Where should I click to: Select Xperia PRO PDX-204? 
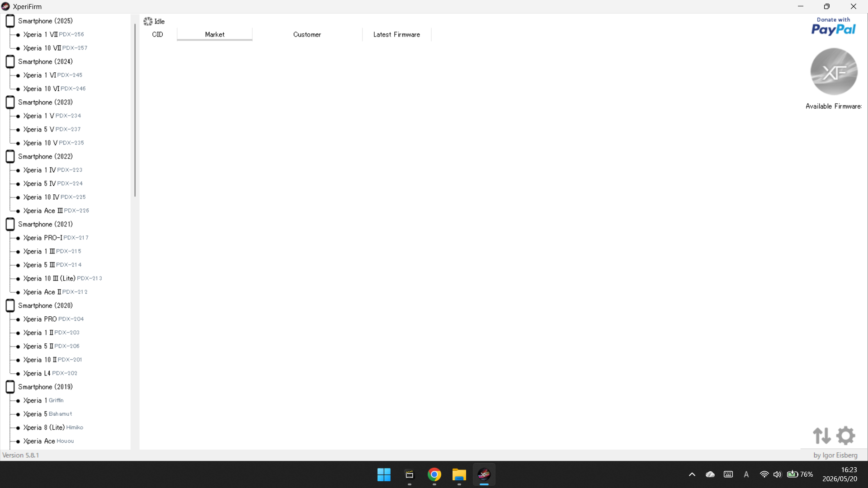tap(54, 319)
